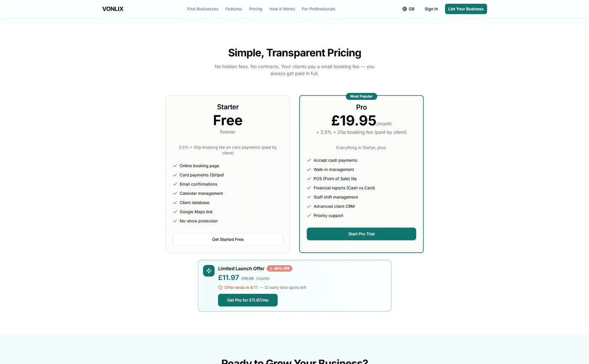Viewport: 589px width, 364px height.
Task: Select Find Businesses in the navigation
Action: point(202,9)
